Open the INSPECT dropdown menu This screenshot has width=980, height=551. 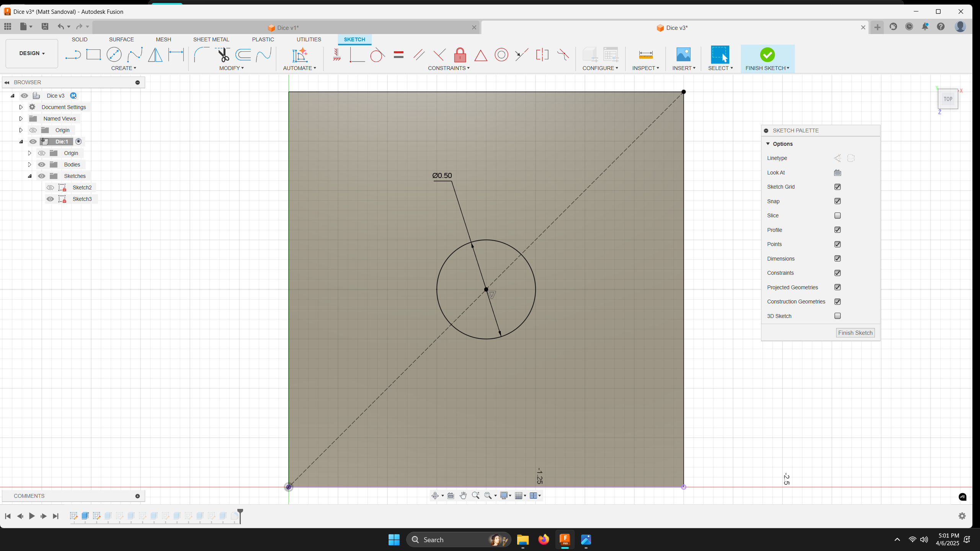(646, 68)
